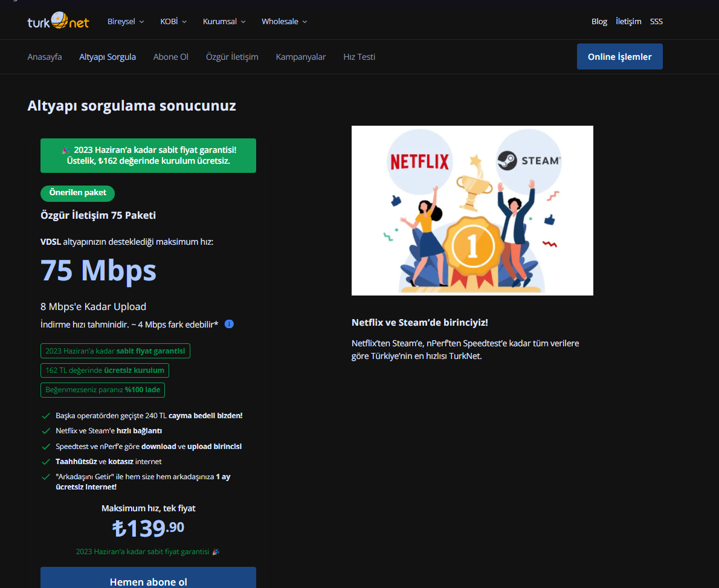The width and height of the screenshot is (719, 588).
Task: Go to İletişim page
Action: (628, 22)
